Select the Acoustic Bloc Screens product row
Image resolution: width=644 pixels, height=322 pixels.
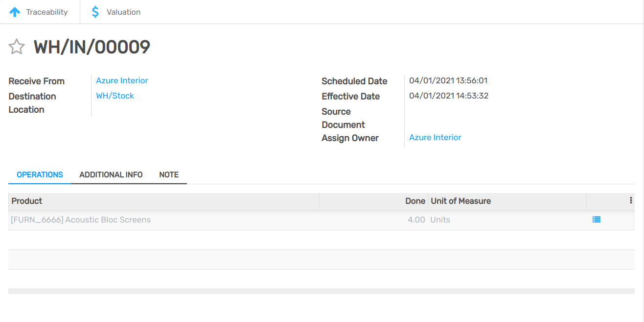tap(81, 220)
